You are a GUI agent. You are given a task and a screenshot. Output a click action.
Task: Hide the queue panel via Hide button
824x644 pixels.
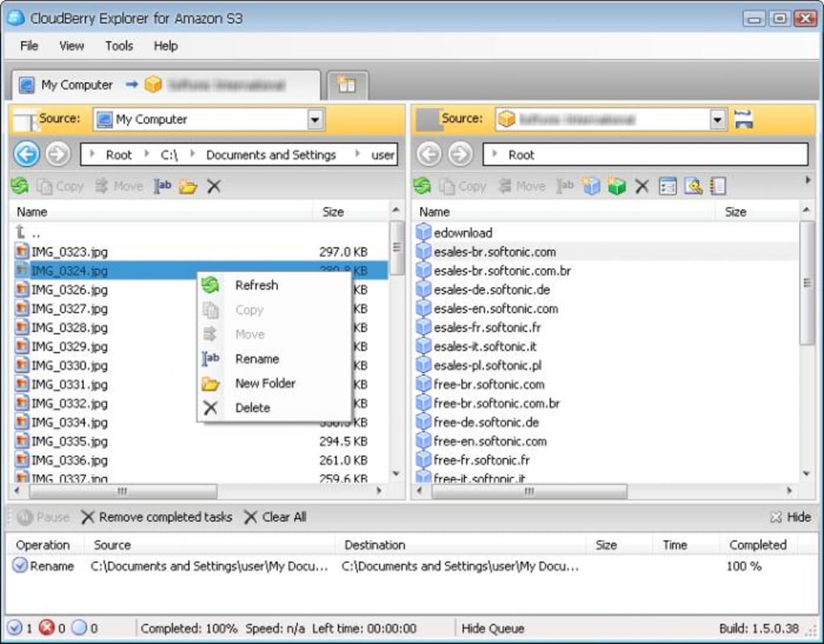click(790, 517)
